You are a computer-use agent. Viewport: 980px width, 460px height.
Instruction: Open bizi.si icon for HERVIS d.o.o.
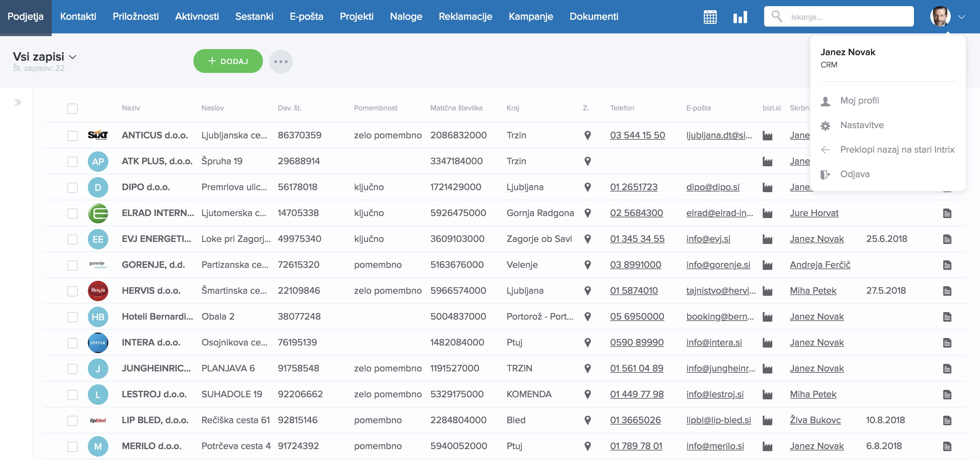click(x=767, y=291)
